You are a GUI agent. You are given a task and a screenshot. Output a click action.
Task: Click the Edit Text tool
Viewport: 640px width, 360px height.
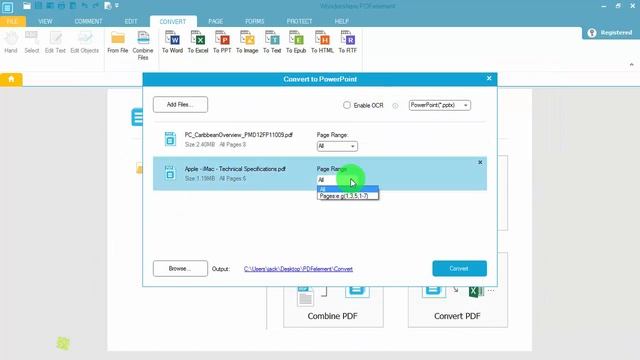[55, 42]
